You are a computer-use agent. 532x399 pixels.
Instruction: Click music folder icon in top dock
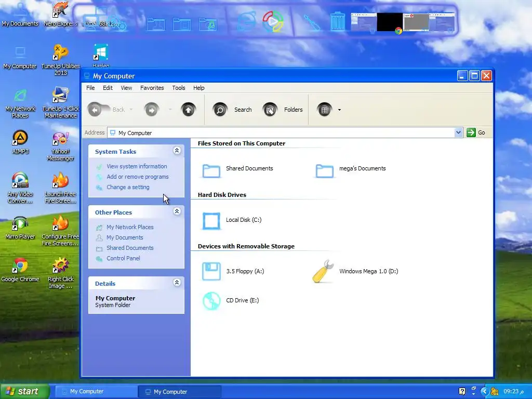point(208,24)
